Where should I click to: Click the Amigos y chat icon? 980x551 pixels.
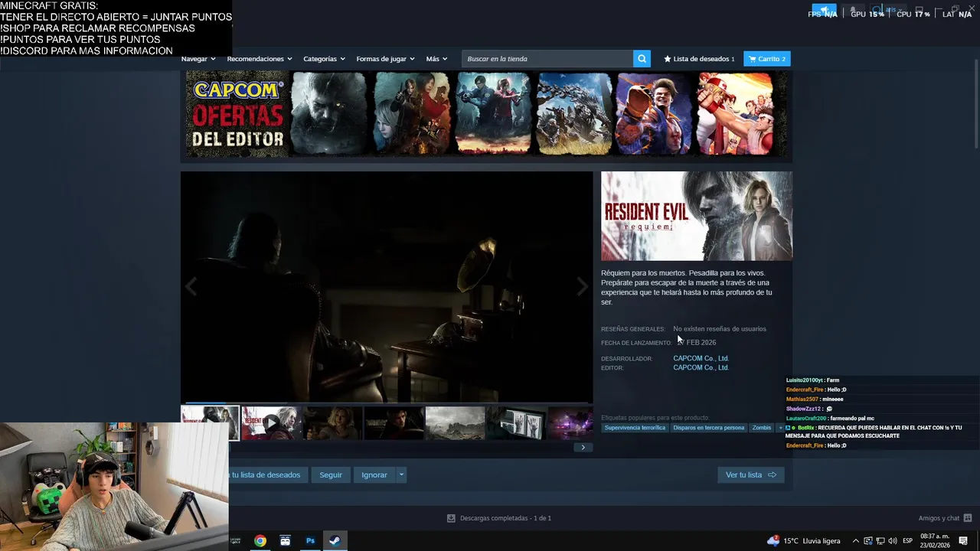pyautogui.click(x=968, y=518)
